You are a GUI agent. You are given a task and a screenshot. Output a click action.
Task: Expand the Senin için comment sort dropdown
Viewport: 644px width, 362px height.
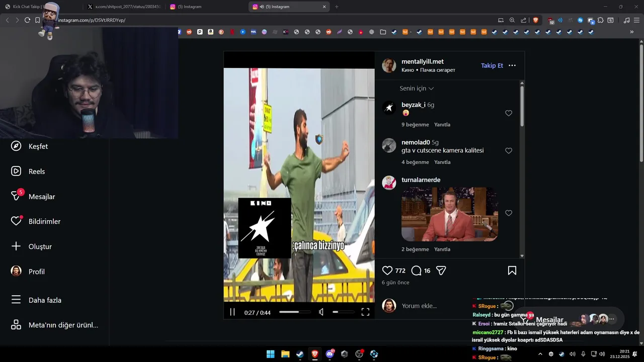tap(417, 88)
